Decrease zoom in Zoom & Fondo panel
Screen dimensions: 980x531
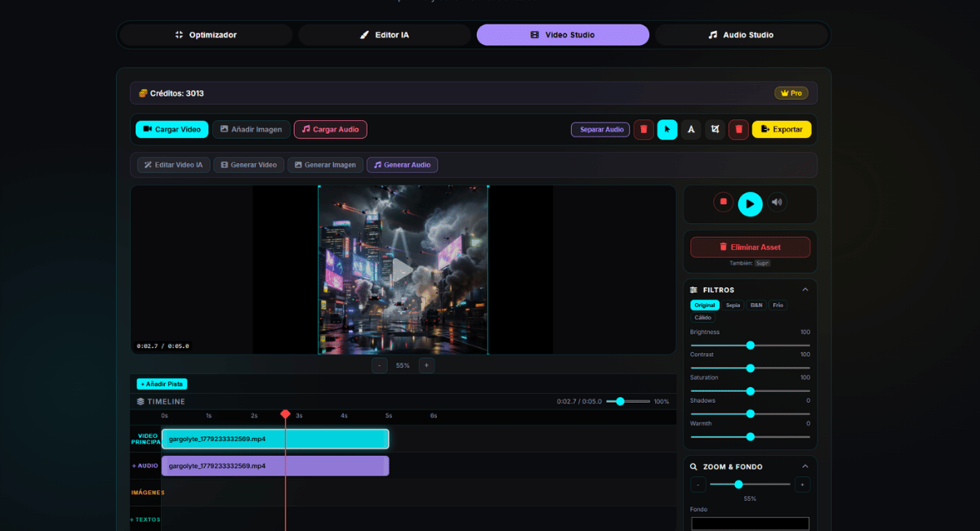point(698,484)
